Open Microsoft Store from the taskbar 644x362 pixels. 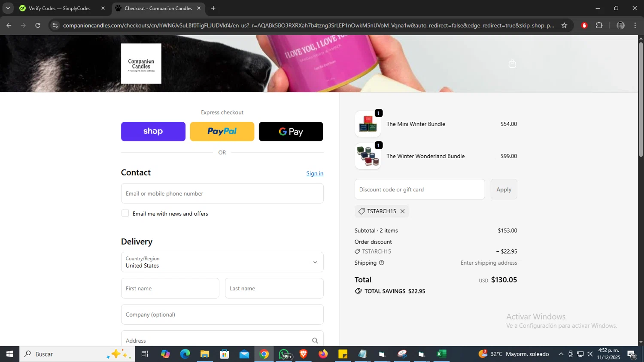tap(225, 354)
